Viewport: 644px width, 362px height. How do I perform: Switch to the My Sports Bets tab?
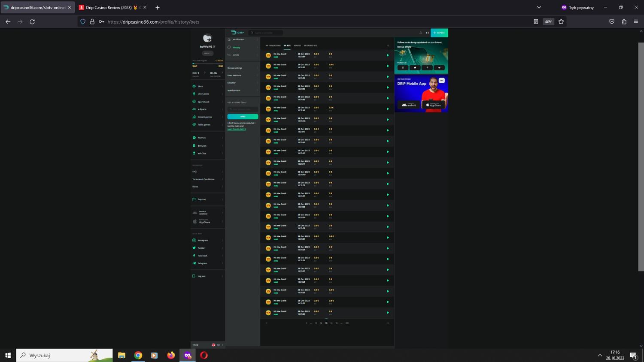[310, 45]
